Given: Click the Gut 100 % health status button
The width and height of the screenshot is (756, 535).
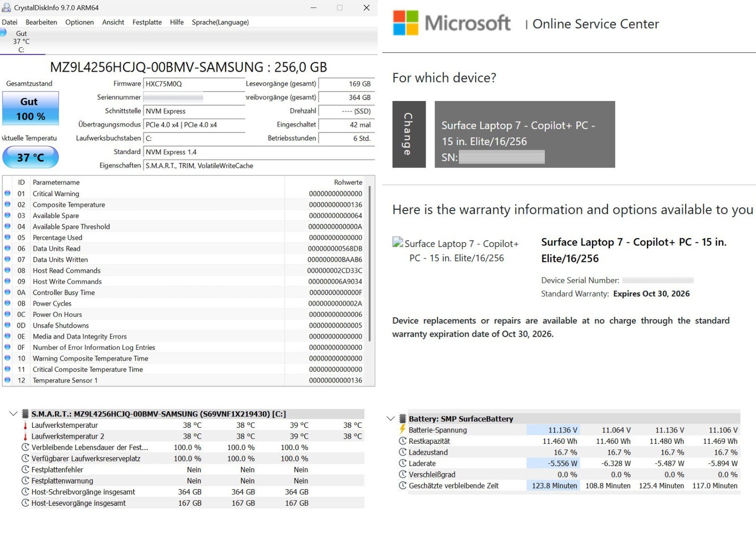Looking at the screenshot, I should point(31,108).
